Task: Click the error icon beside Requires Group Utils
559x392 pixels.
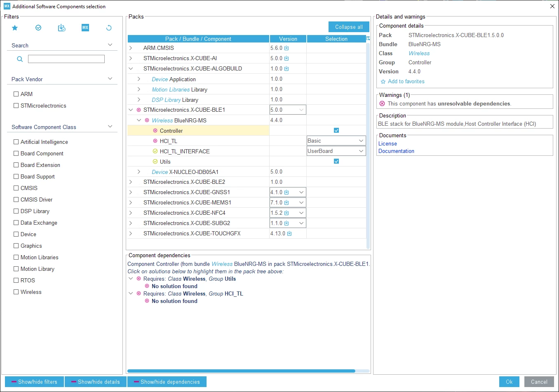Action: tap(139, 279)
